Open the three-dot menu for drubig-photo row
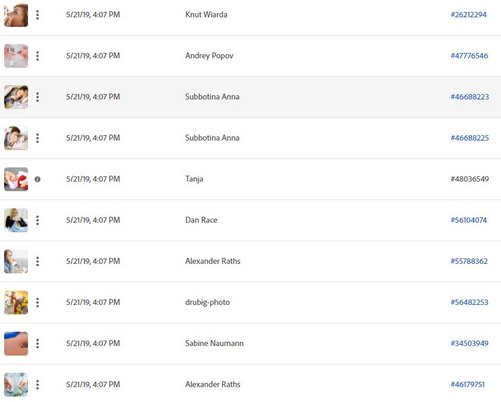The height and width of the screenshot is (402, 501). pyautogui.click(x=37, y=302)
